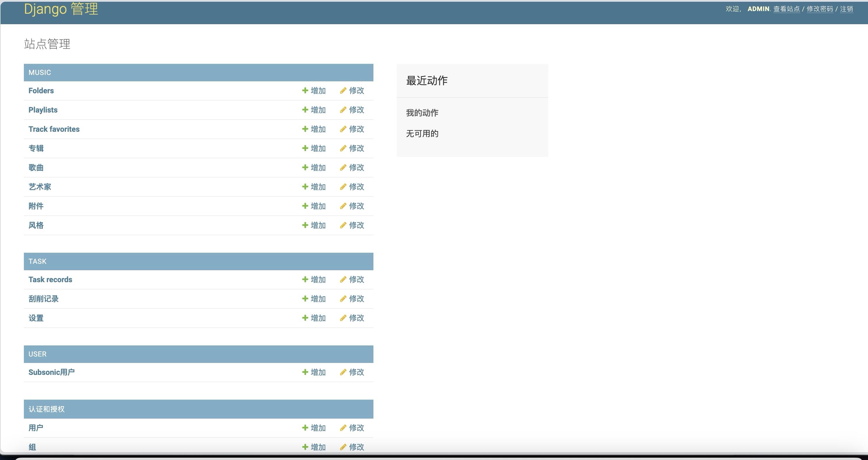Click 修改密码 in the top bar

(819, 9)
